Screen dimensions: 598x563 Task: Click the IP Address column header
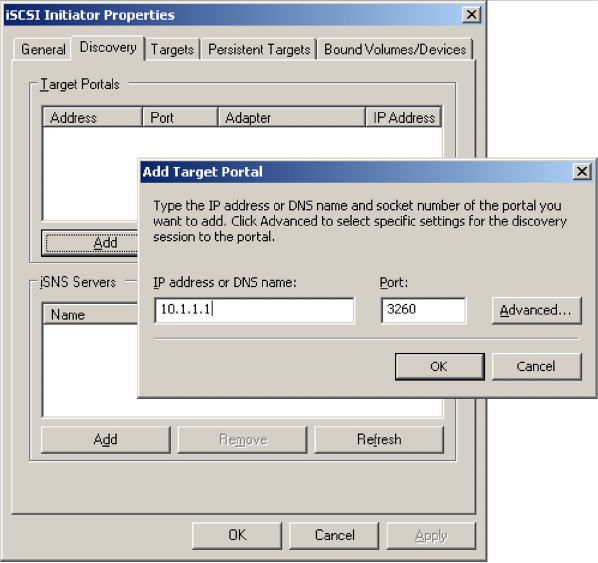click(403, 117)
